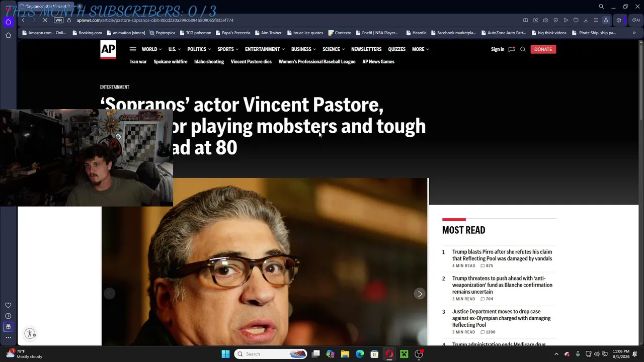Open the AP News Games topic
644x362 pixels.
pos(378,62)
